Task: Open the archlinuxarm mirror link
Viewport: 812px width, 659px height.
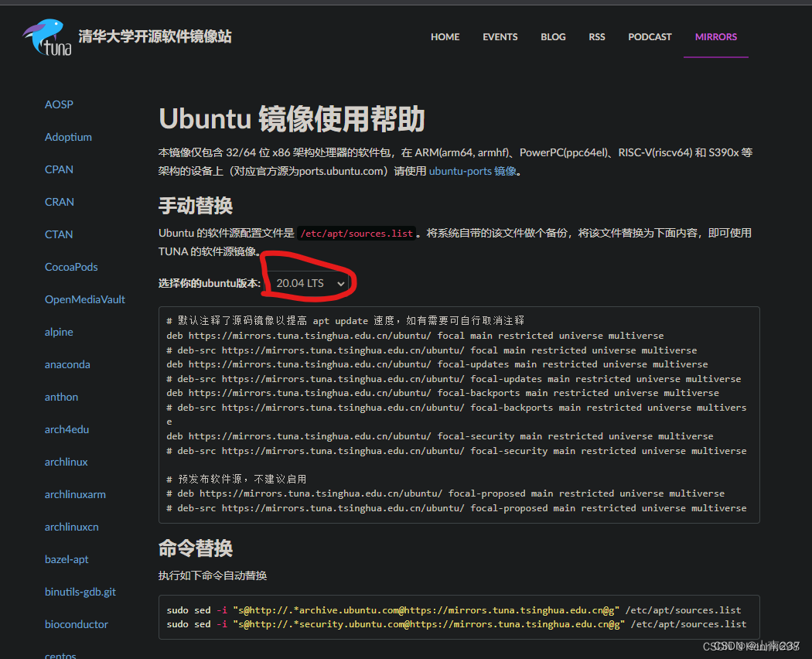Action: point(75,494)
